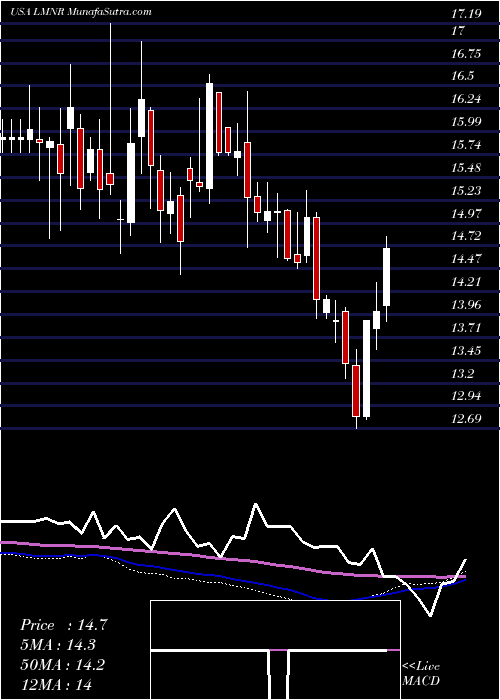Click the 16.5 price axis label

(462, 76)
